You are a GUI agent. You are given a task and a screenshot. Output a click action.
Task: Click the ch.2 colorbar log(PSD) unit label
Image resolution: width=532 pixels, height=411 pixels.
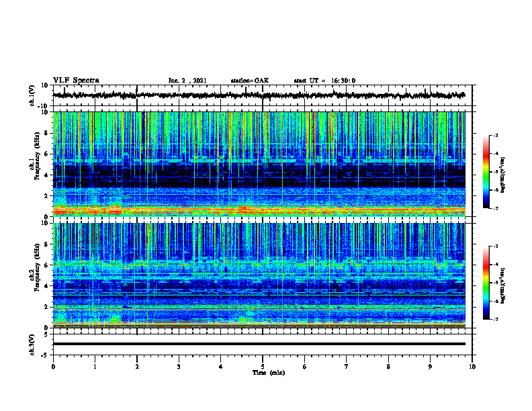pos(503,285)
